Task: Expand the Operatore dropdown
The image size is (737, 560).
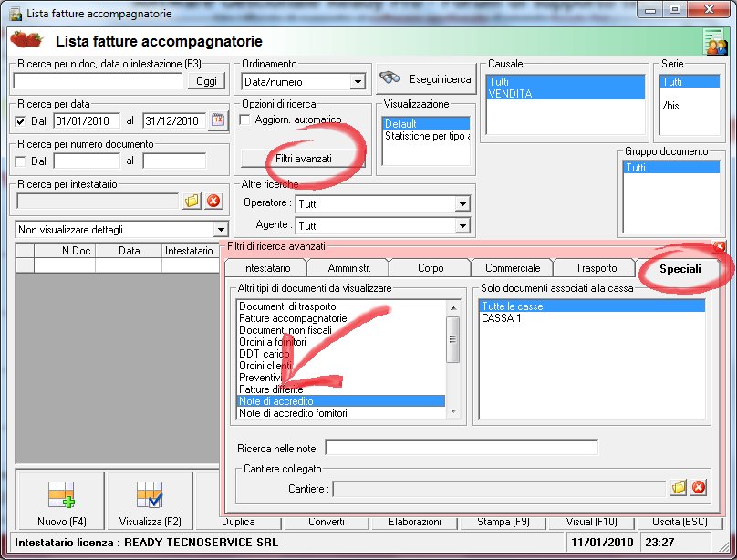Action: tap(462, 204)
